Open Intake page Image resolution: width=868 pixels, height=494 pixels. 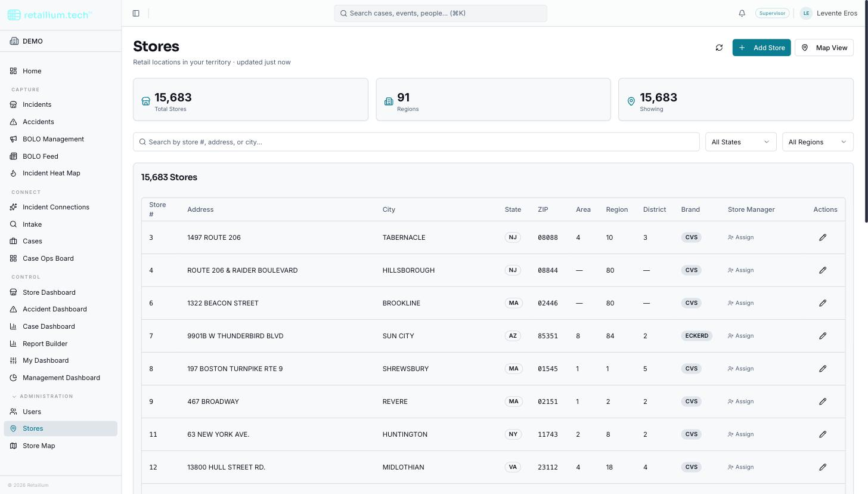click(x=60, y=224)
